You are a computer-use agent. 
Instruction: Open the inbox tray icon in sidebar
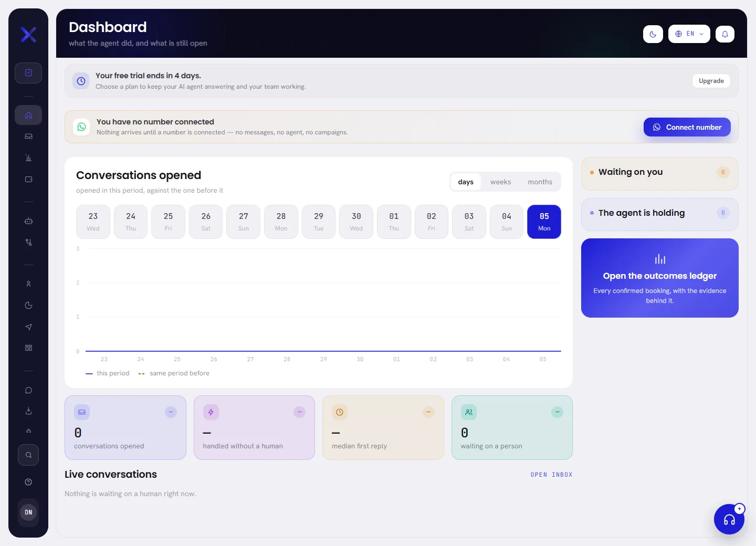(28, 136)
